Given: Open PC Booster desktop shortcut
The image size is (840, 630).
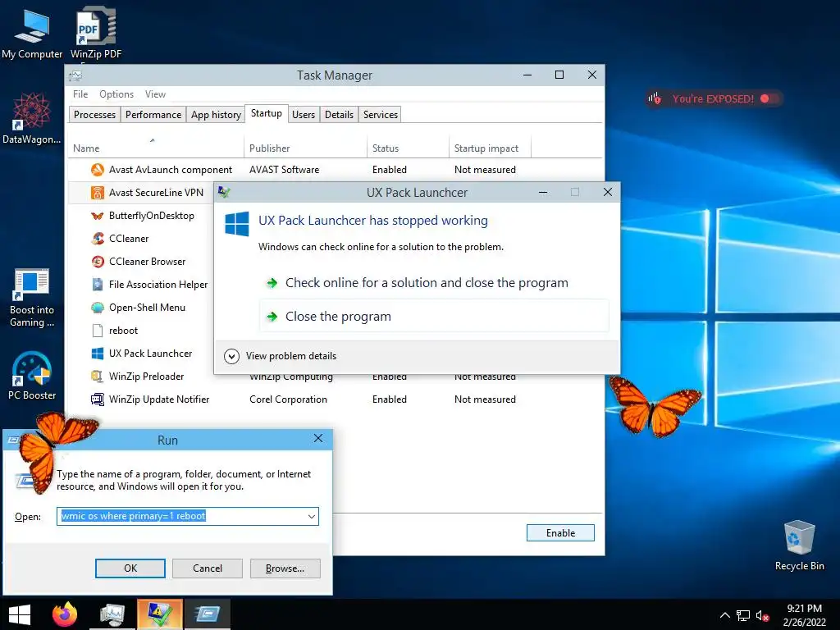Looking at the screenshot, I should click(32, 376).
